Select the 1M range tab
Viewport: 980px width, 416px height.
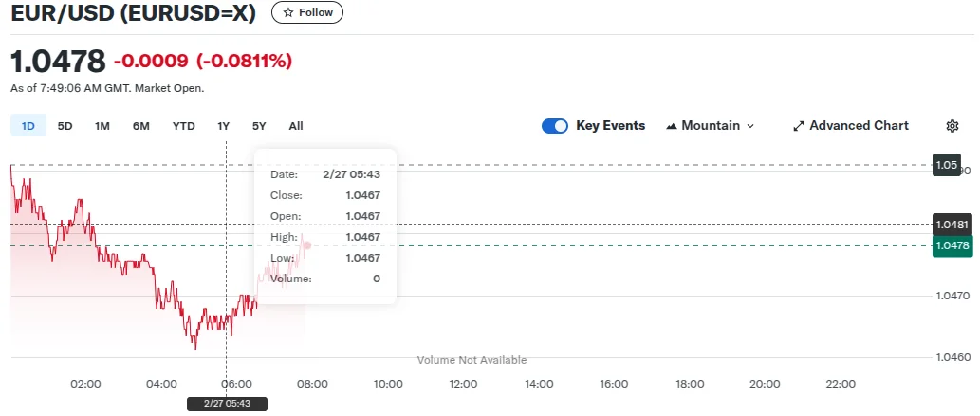[x=102, y=126]
